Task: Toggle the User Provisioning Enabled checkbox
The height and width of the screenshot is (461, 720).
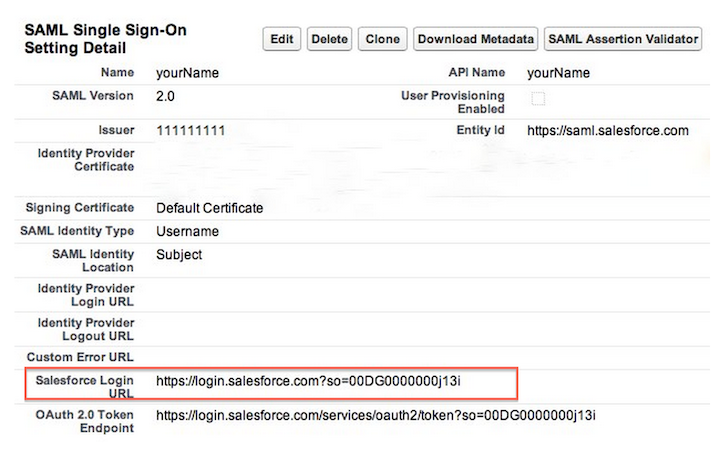Action: pyautogui.click(x=538, y=98)
